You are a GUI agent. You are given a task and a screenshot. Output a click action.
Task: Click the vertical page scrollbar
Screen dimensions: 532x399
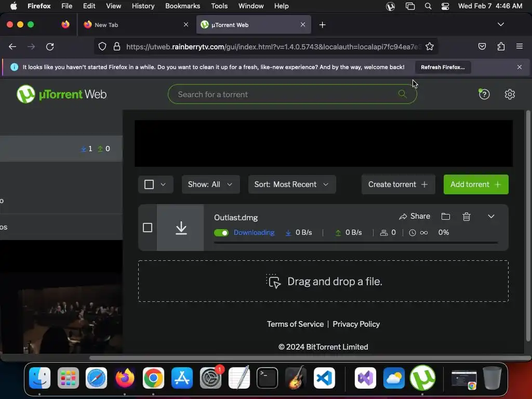[x=528, y=225]
